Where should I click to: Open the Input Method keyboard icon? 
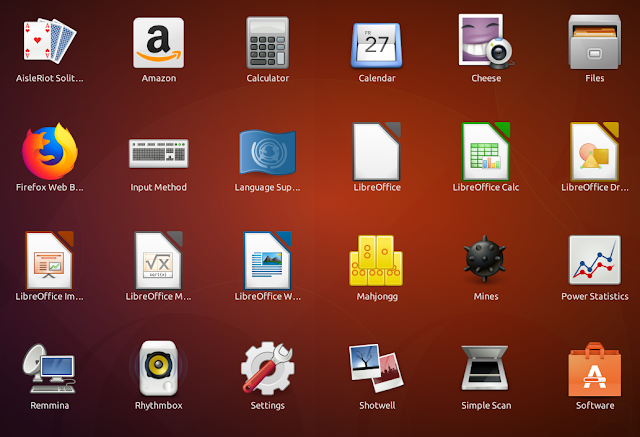(158, 153)
